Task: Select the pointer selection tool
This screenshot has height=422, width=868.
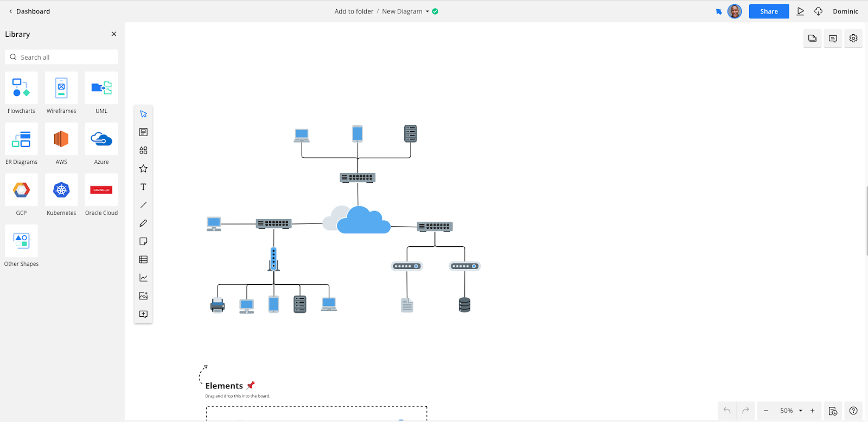Action: pyautogui.click(x=143, y=114)
